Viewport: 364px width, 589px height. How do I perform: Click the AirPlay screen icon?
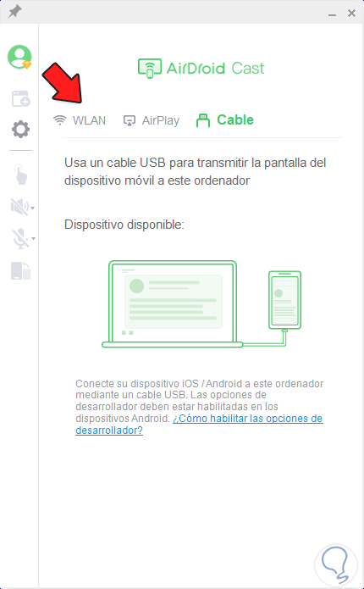(x=130, y=120)
